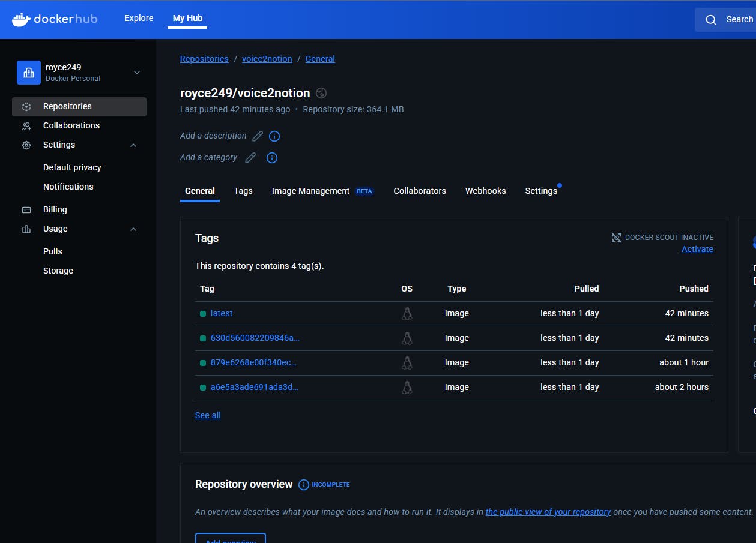Screen dimensions: 756x543
Task: Open the 630d560082209846a tag link
Action: (255, 338)
